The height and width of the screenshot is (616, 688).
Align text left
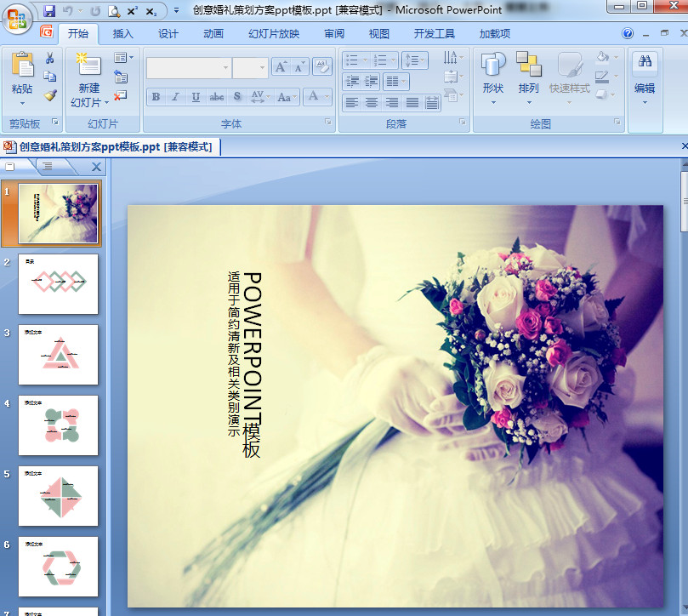pyautogui.click(x=352, y=103)
